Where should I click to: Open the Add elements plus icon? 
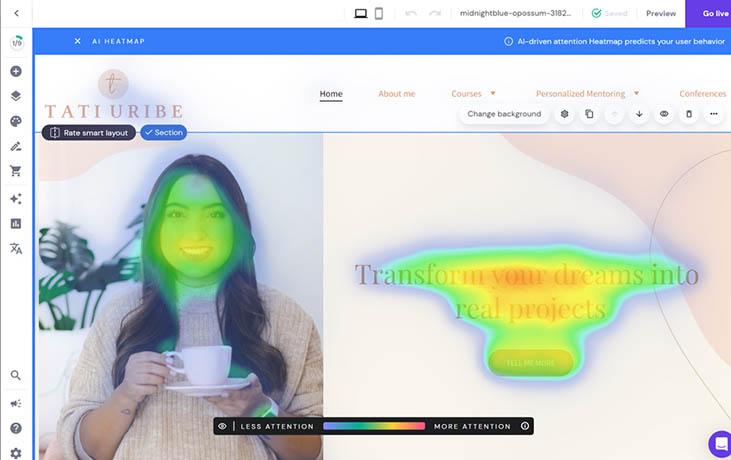tap(16, 71)
